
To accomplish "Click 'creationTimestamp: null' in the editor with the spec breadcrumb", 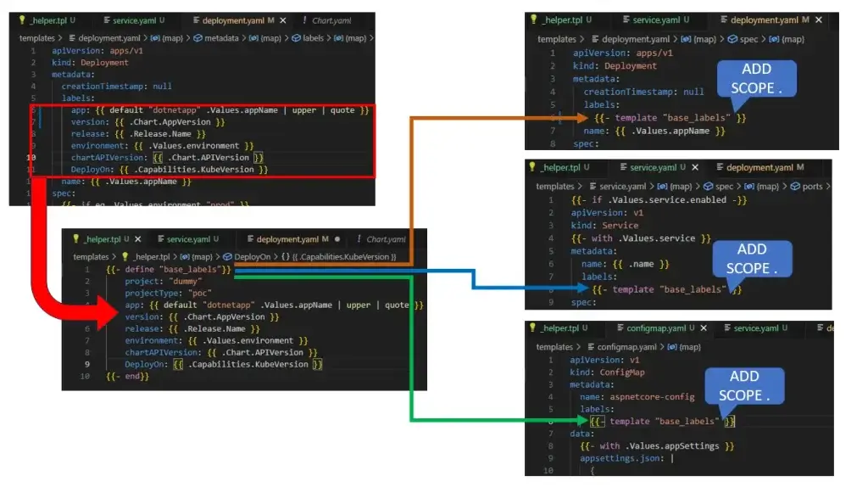I will click(x=644, y=92).
